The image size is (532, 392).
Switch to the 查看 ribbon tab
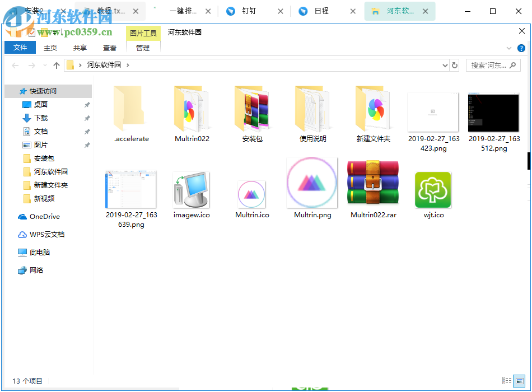[110, 48]
